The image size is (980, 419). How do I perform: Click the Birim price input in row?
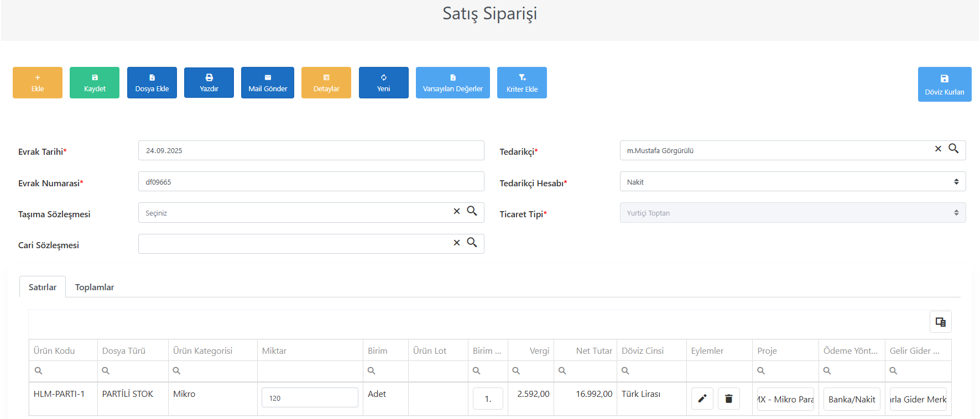click(488, 399)
